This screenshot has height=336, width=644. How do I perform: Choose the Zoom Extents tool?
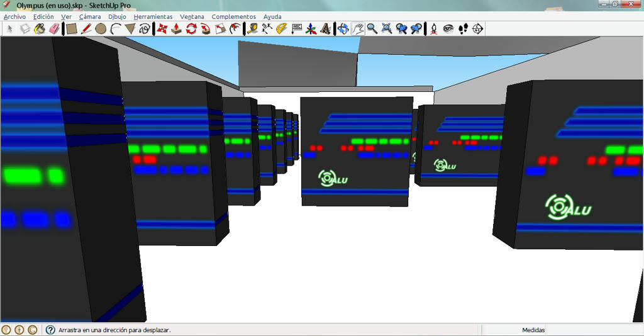click(x=387, y=29)
